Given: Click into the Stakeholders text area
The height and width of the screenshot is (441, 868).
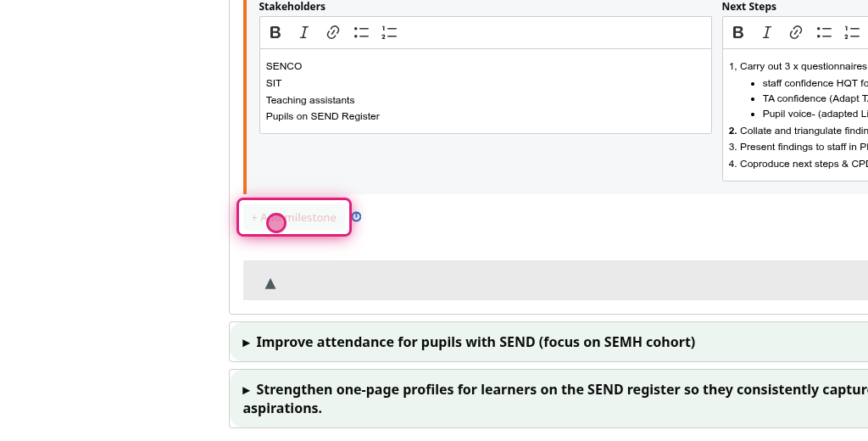Looking at the screenshot, I should [x=486, y=92].
